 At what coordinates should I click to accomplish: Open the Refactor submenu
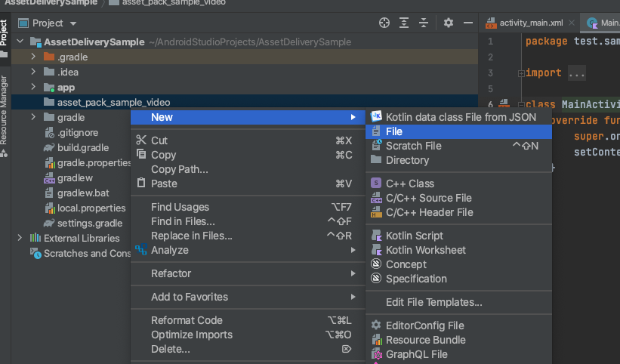coord(248,273)
